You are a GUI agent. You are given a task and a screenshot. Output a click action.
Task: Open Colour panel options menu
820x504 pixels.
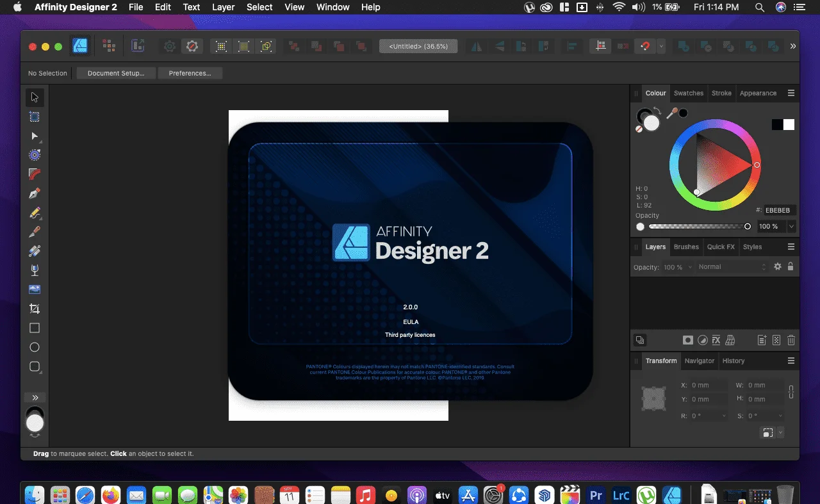coord(791,93)
